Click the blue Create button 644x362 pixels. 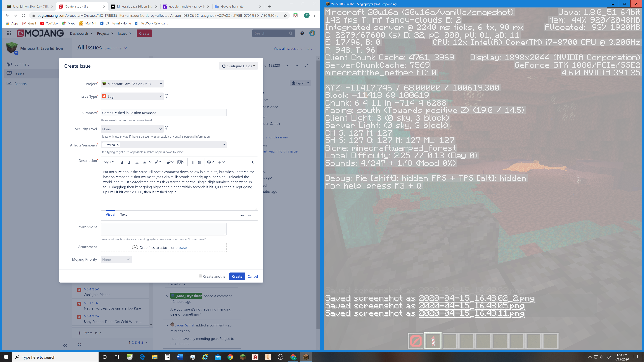pos(237,276)
